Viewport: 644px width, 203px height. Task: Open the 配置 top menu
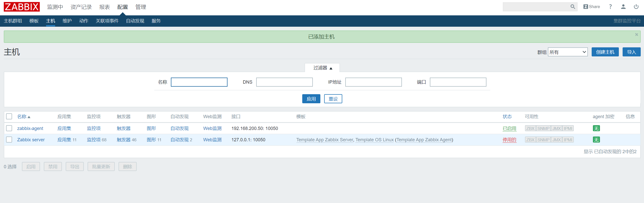[123, 7]
